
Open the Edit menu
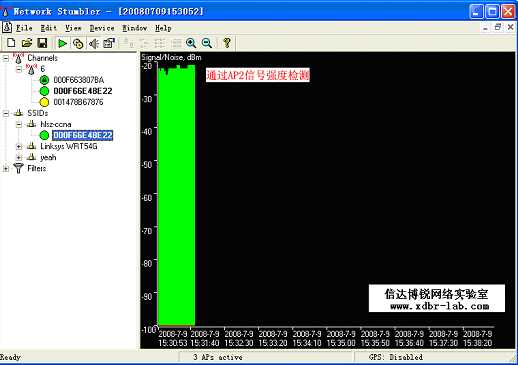49,28
